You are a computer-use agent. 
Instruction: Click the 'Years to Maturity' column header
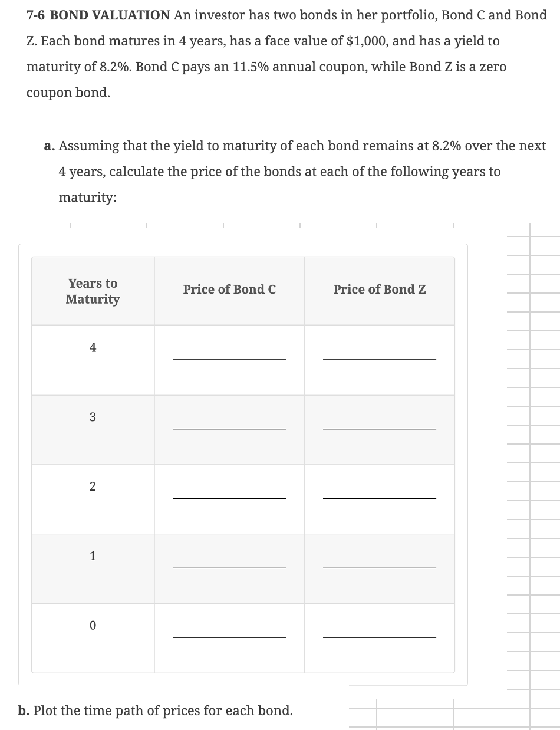pyautogui.click(x=93, y=291)
